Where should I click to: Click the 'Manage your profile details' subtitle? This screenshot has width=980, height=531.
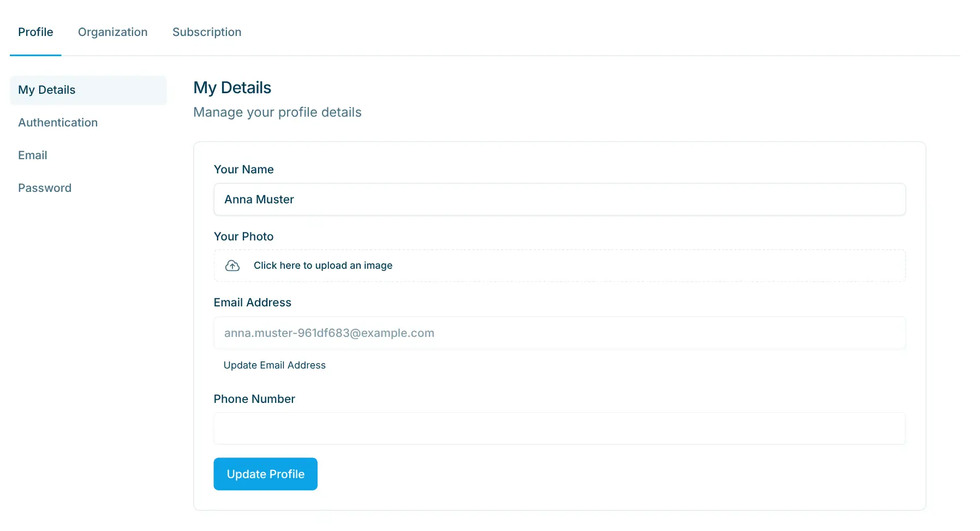pos(278,112)
